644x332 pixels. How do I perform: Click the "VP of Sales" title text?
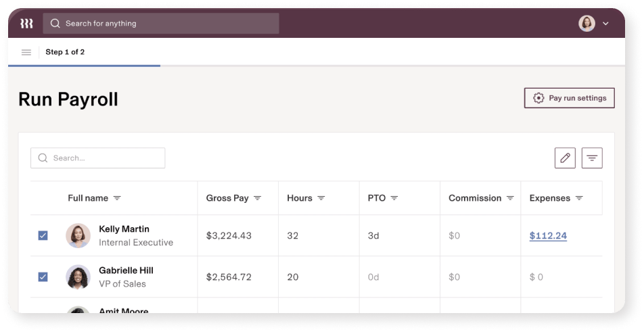coord(122,284)
